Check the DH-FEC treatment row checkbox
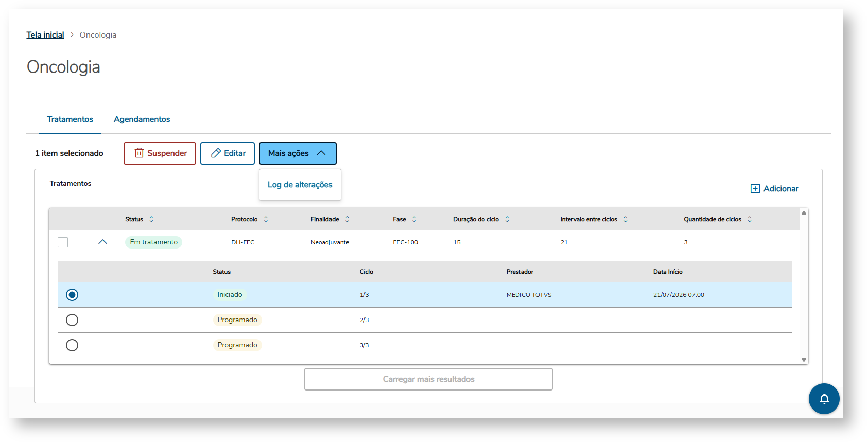 coord(63,242)
